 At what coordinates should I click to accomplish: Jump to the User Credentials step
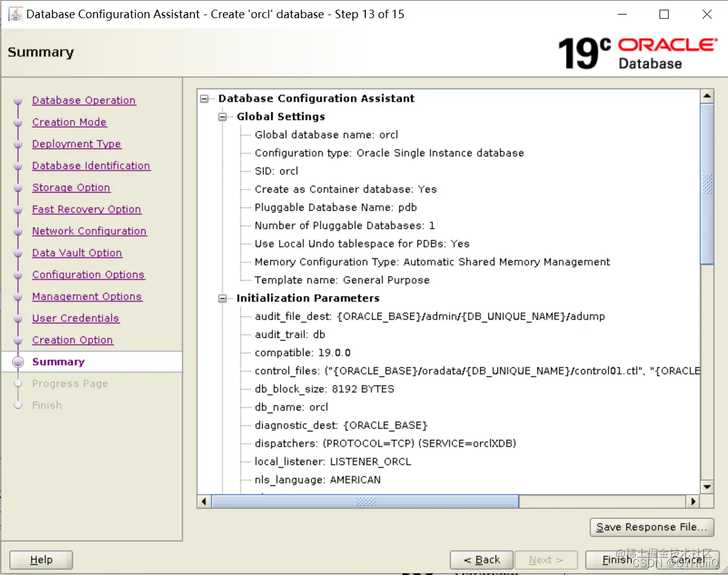[76, 318]
